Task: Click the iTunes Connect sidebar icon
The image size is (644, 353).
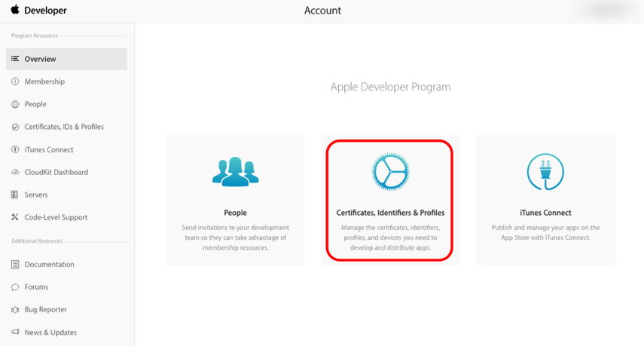Action: [15, 149]
